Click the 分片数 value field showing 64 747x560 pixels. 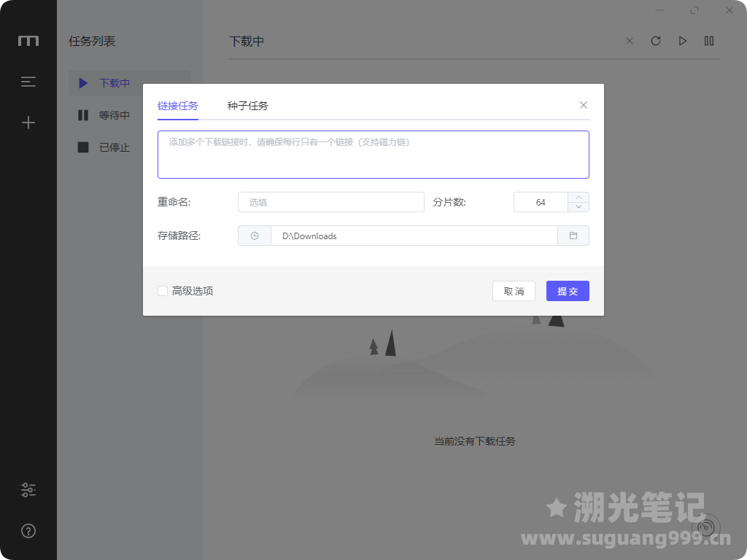541,203
